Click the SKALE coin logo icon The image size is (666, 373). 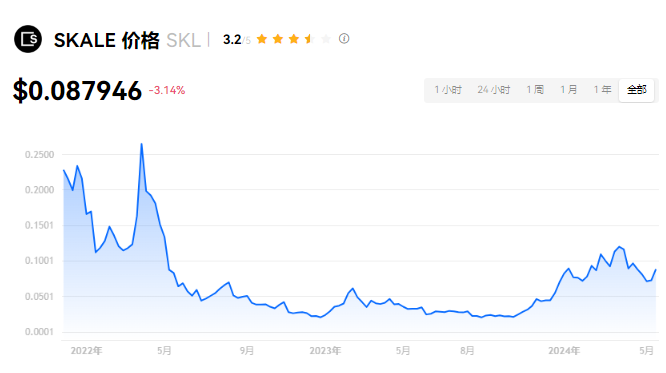pos(28,39)
